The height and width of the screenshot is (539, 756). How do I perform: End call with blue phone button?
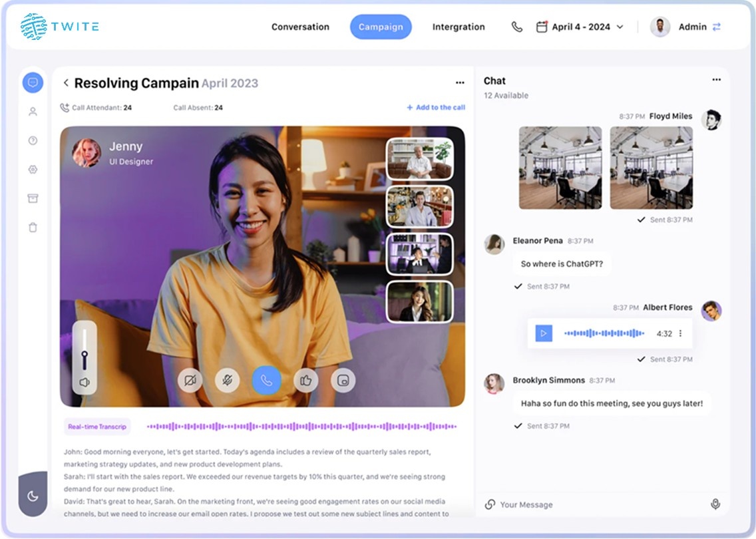tap(266, 381)
